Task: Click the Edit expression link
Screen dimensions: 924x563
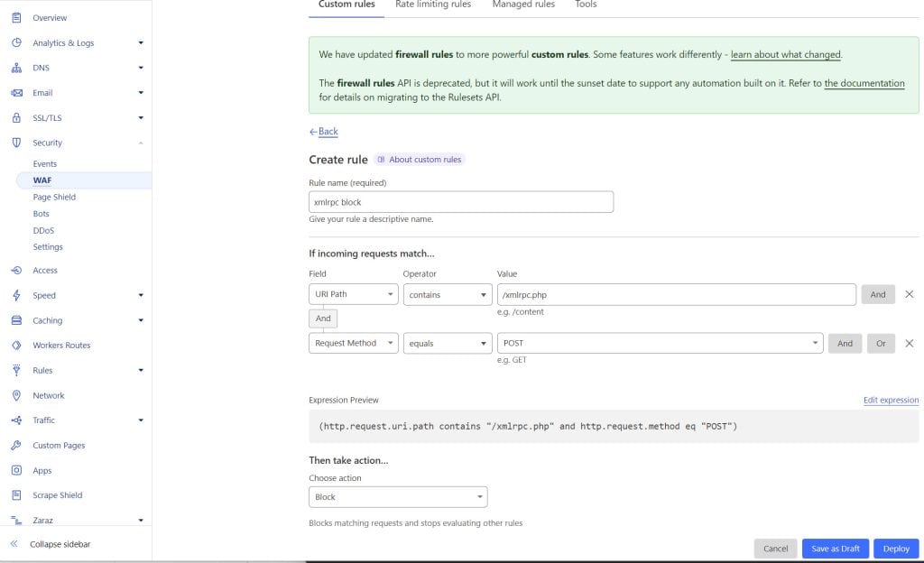Action: coord(891,401)
